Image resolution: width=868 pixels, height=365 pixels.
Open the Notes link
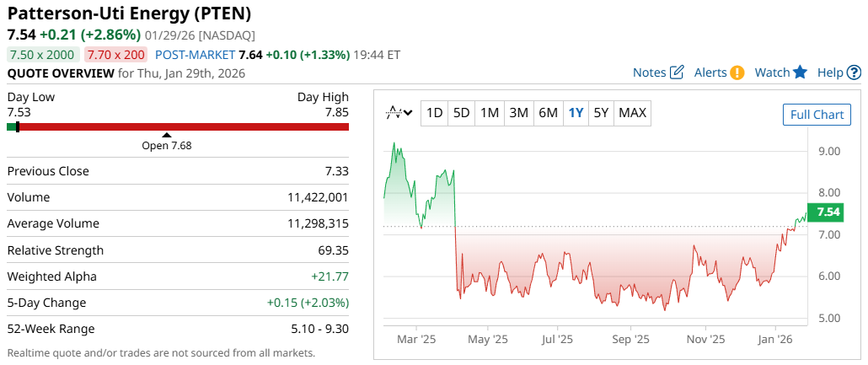coord(649,72)
